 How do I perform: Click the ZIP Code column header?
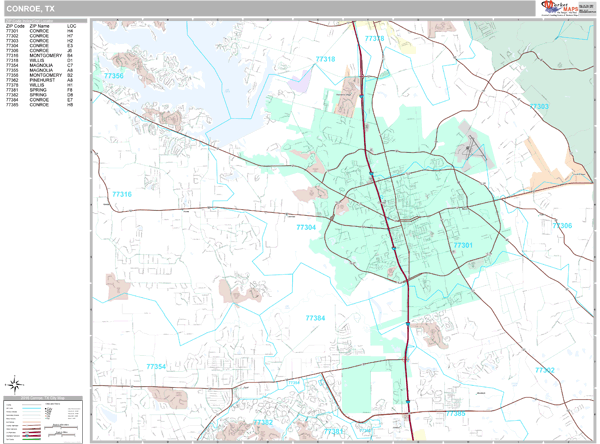[15, 25]
